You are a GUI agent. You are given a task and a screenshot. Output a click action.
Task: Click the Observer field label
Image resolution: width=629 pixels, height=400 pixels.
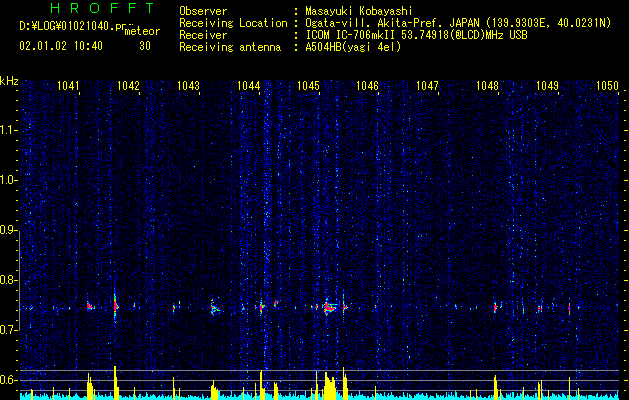click(x=203, y=11)
